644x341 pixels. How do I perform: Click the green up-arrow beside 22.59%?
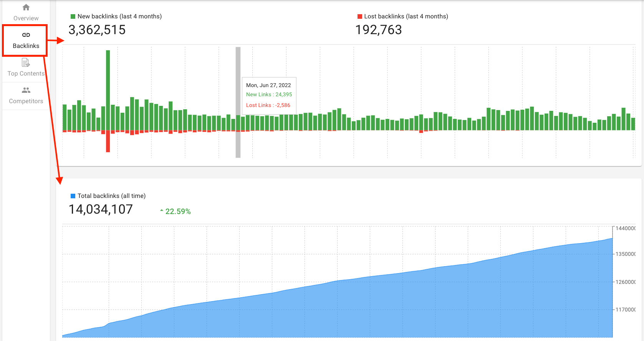[x=162, y=211]
